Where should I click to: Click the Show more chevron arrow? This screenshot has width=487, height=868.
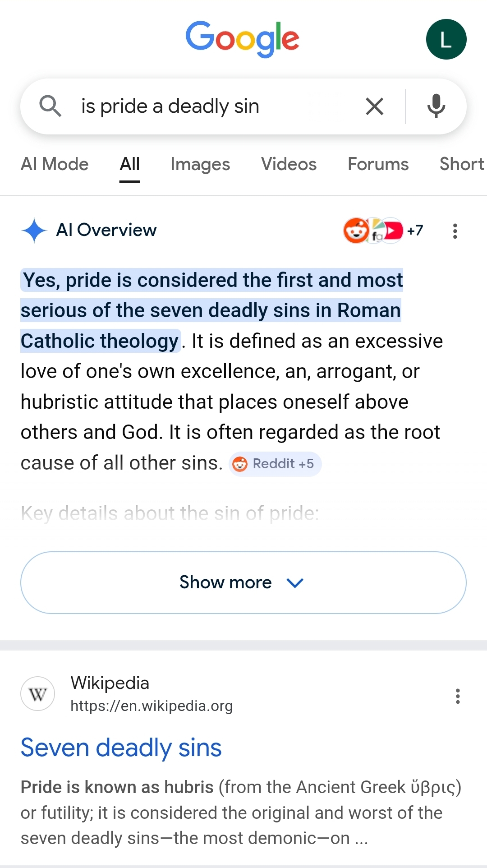click(295, 583)
